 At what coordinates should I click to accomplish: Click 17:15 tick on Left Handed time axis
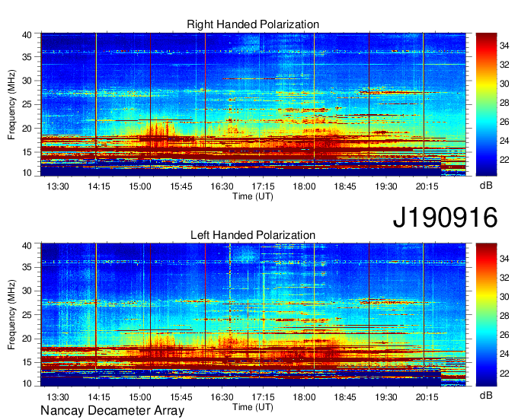point(263,397)
